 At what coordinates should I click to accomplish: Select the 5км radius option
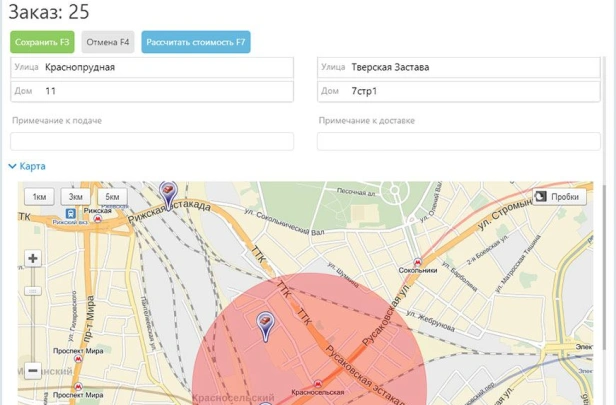point(112,197)
